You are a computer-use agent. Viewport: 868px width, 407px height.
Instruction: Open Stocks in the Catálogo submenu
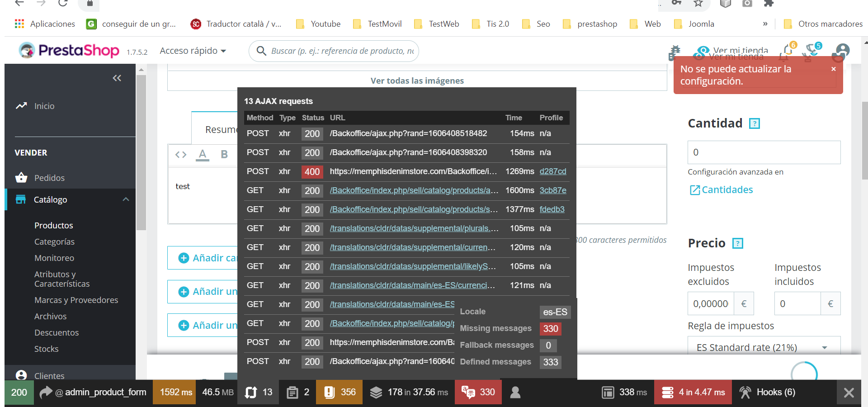[47, 349]
